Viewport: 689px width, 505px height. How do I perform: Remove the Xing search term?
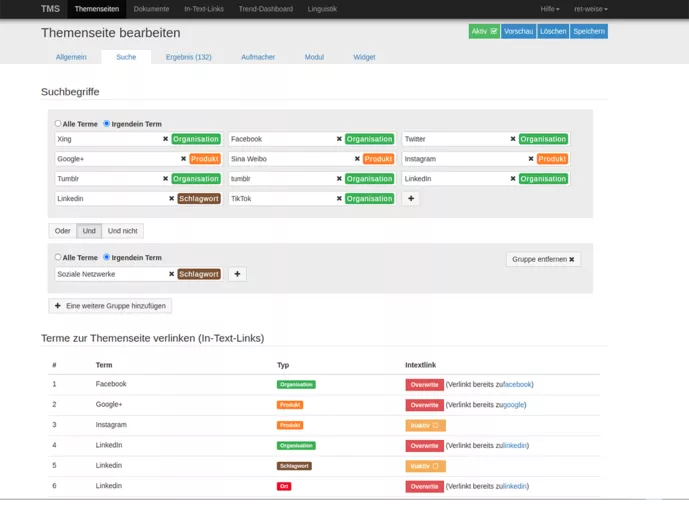(165, 139)
